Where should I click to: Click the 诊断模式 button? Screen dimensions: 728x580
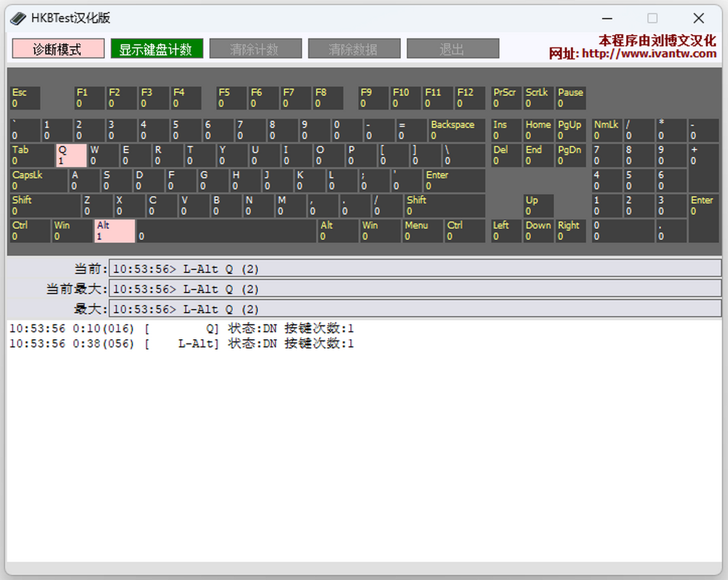tap(58, 49)
